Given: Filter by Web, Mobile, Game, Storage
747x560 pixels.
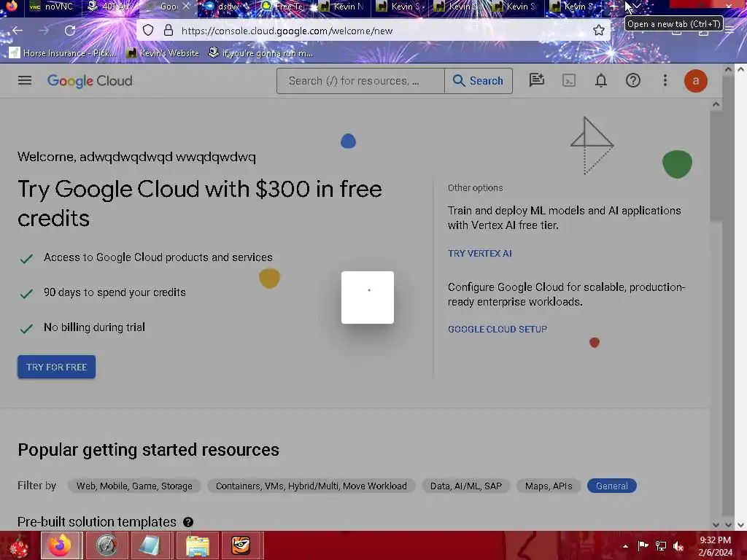Looking at the screenshot, I should point(134,486).
